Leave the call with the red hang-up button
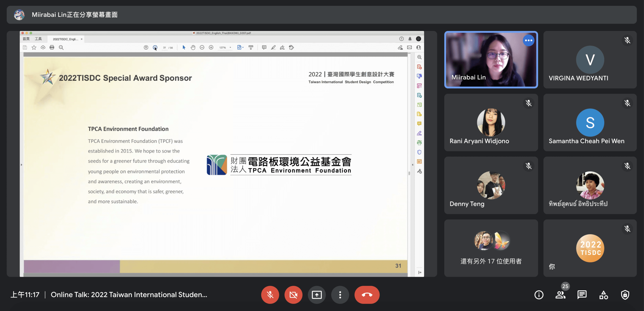Screen dimensions: 644x311 367,295
